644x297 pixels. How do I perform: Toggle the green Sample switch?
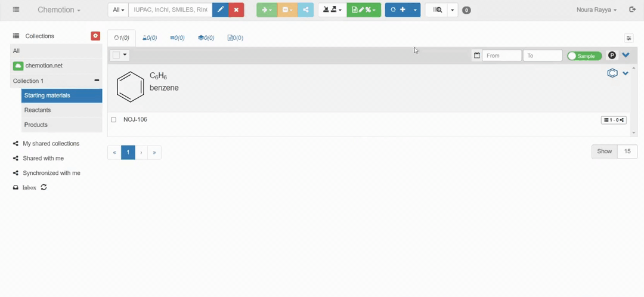(x=584, y=56)
